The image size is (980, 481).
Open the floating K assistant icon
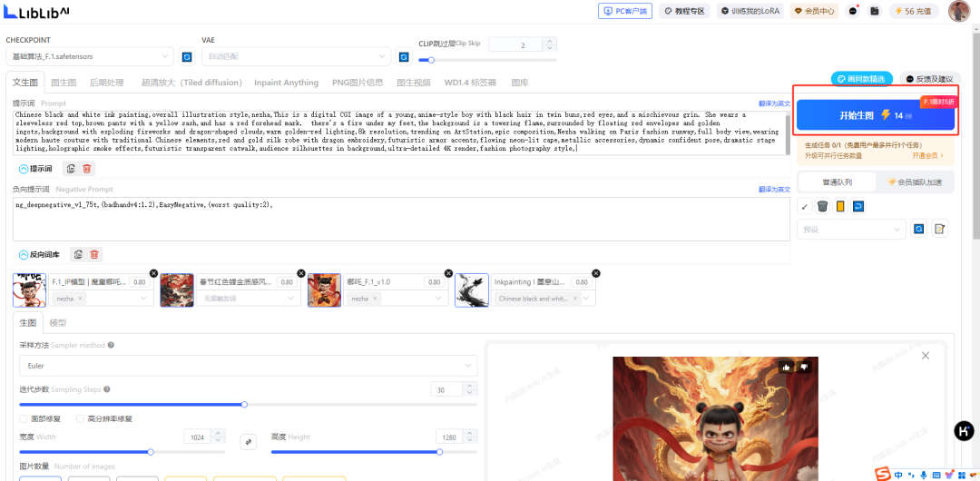(x=965, y=430)
